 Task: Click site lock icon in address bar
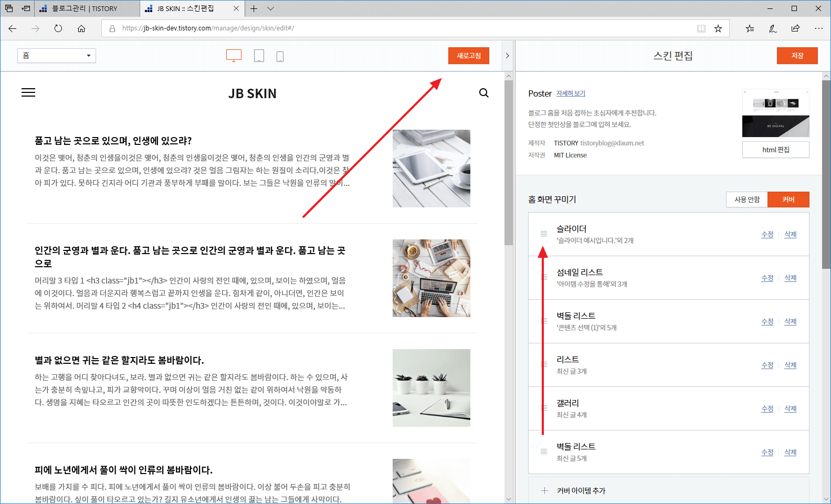pyautogui.click(x=112, y=28)
